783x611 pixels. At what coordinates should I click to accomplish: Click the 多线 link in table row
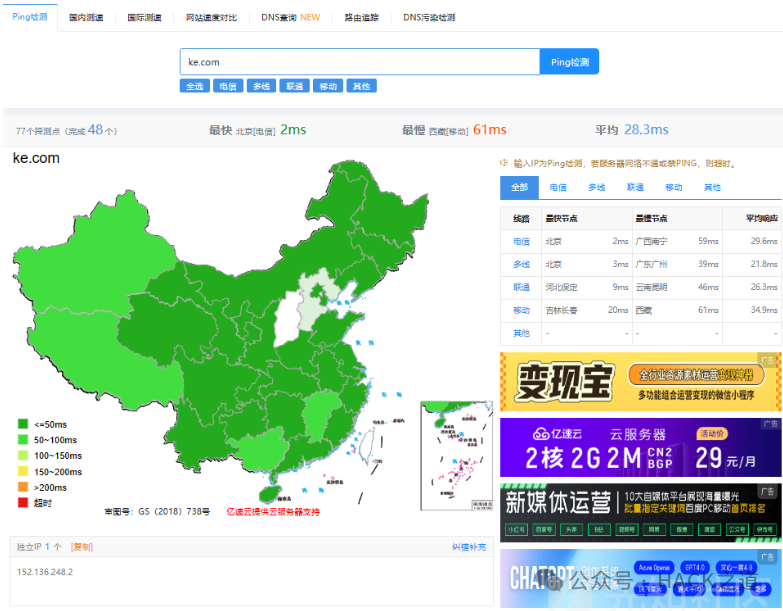point(521,265)
